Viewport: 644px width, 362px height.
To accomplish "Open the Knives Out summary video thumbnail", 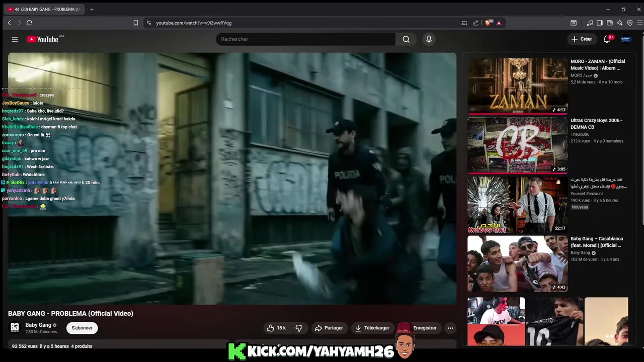I will coord(518,205).
